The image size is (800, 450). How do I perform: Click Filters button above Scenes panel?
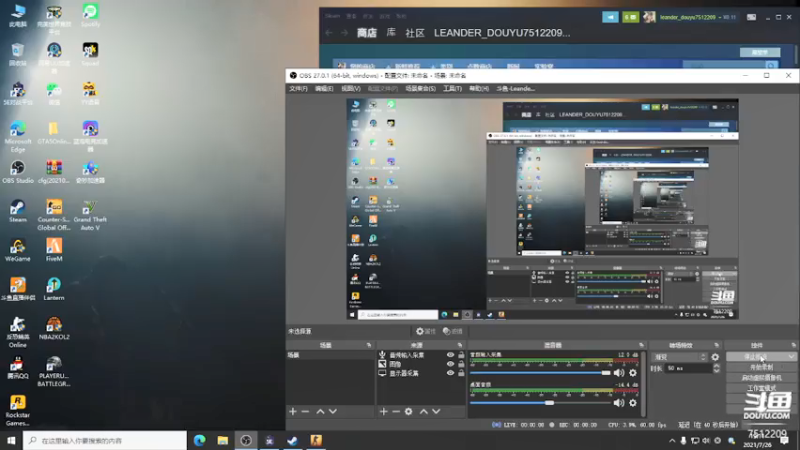click(x=453, y=331)
